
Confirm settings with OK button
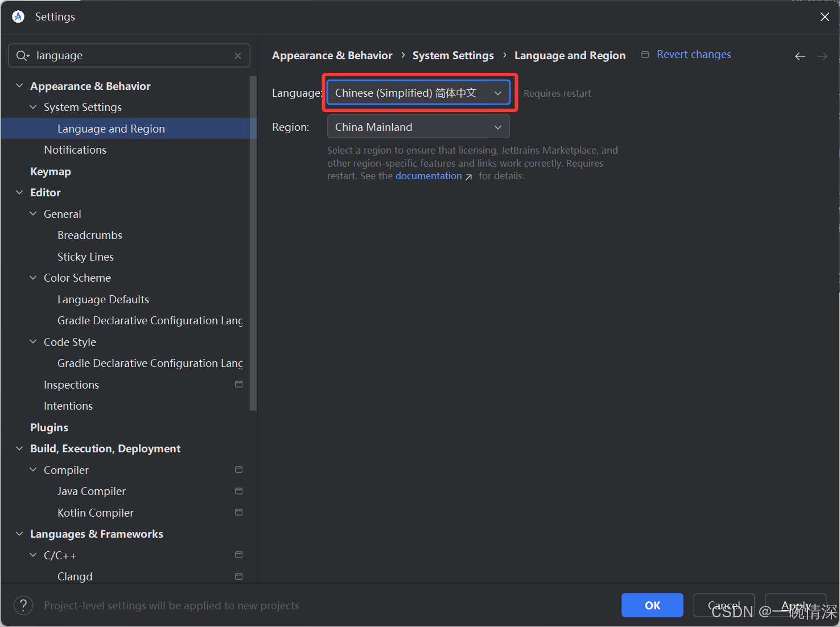pos(652,605)
